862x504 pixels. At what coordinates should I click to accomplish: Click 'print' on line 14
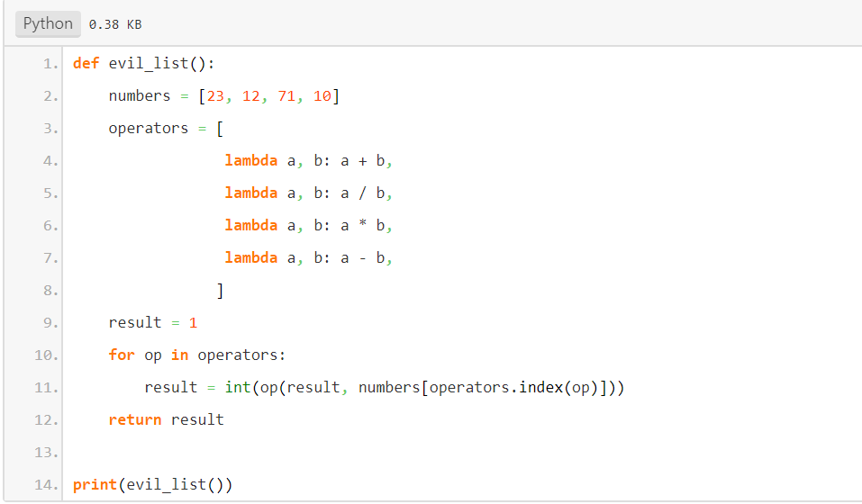pos(95,485)
